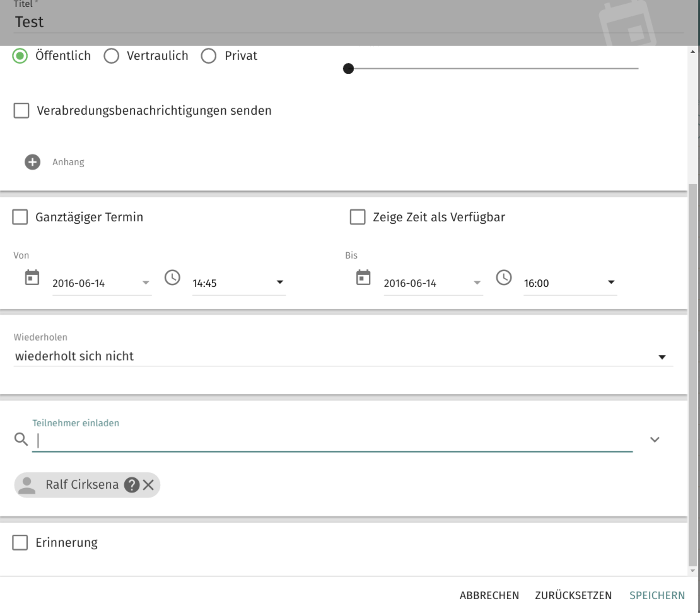Enable Verabredungsbenachrichtigungen senden checkbox

coord(21,111)
